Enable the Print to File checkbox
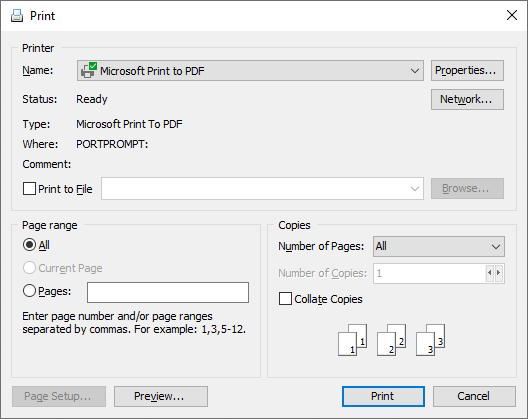Image resolution: width=528 pixels, height=419 pixels. pos(29,189)
